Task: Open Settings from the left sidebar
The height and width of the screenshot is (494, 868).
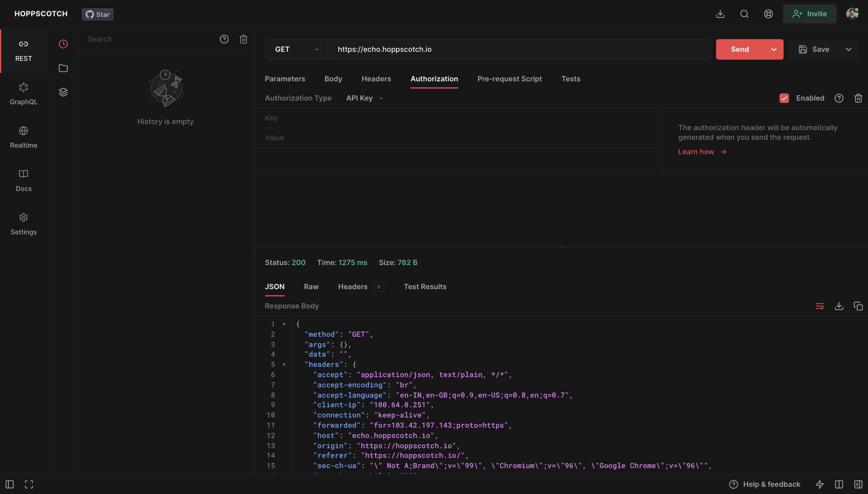Action: coord(23,224)
